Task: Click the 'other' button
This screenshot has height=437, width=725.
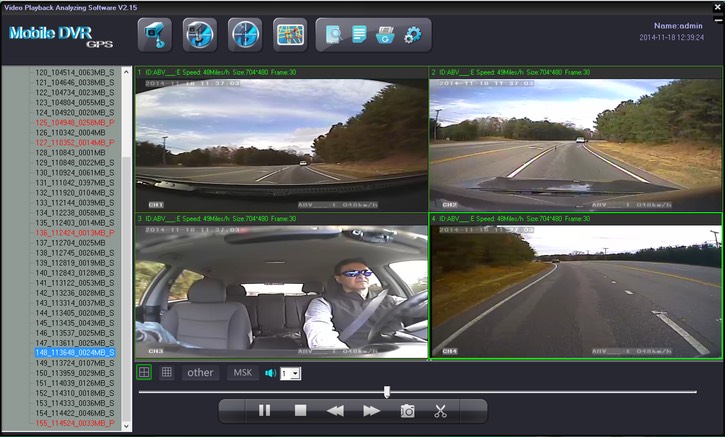Action: pos(200,373)
